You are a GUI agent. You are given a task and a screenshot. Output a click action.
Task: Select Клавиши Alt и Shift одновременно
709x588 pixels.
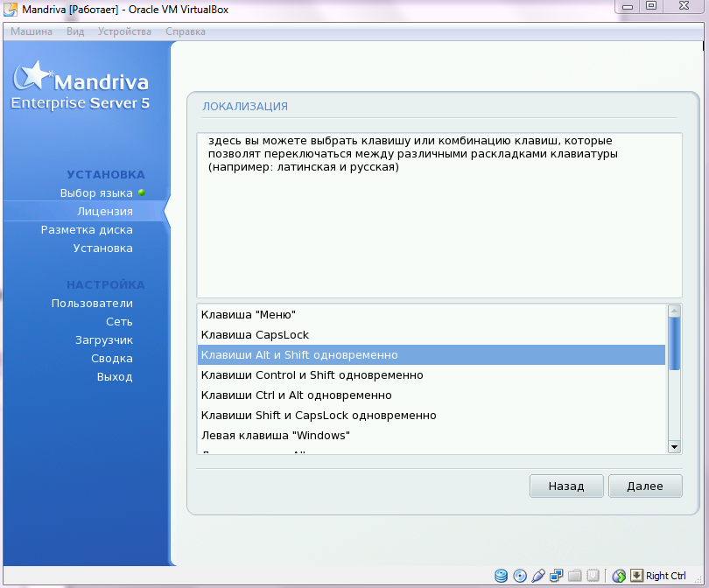coord(432,354)
